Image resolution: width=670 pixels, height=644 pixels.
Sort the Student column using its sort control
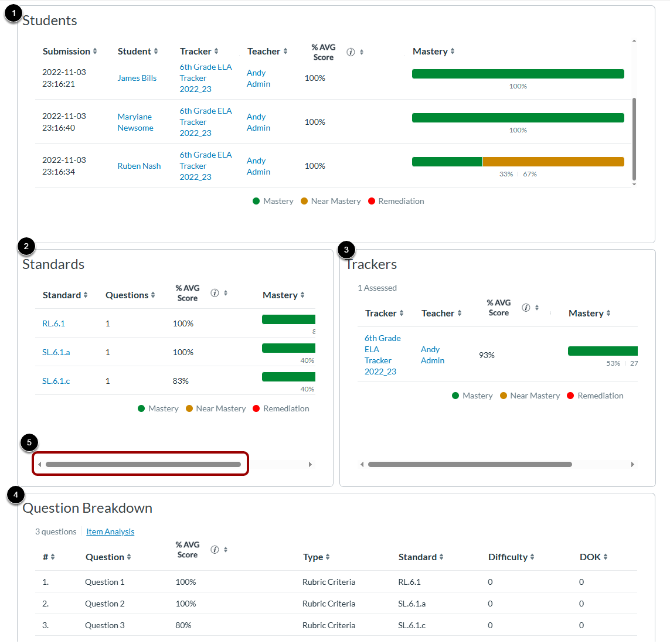point(156,52)
